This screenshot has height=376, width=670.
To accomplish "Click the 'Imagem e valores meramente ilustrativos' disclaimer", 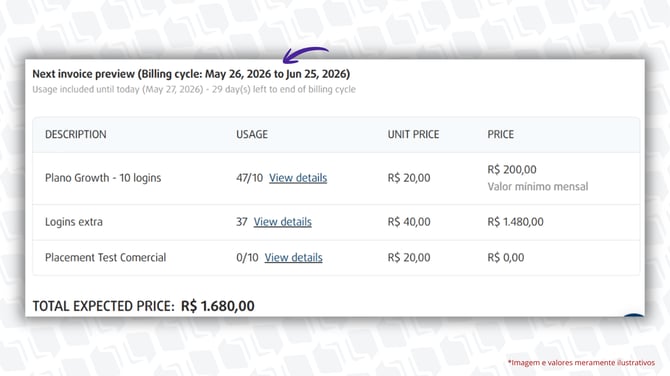I will coord(581,362).
